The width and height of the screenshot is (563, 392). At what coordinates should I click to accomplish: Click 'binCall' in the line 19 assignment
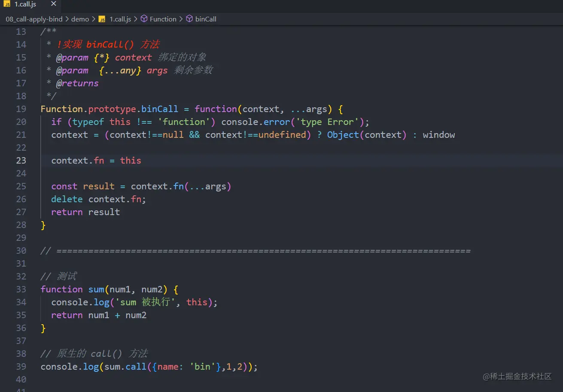(160, 109)
